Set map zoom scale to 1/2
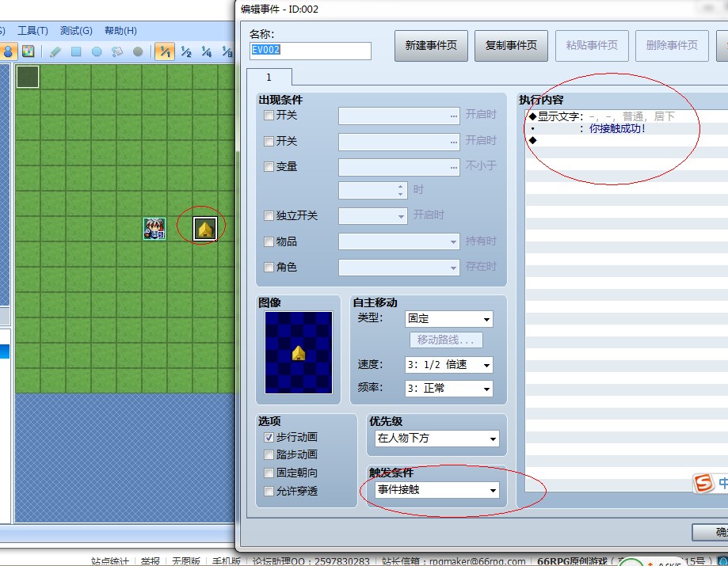 pyautogui.click(x=186, y=51)
